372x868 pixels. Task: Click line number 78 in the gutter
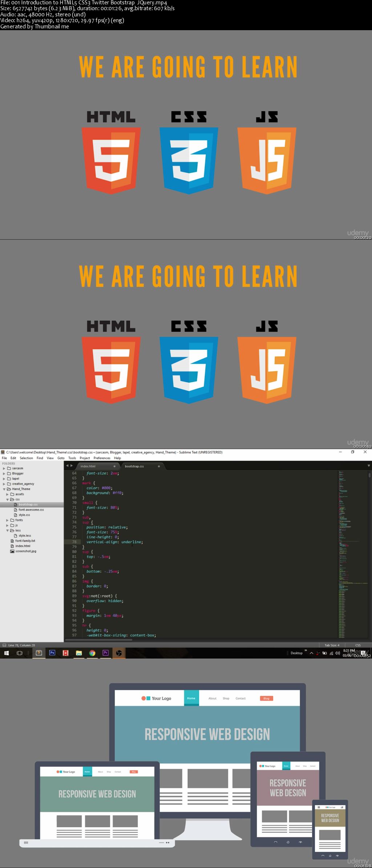tap(74, 542)
